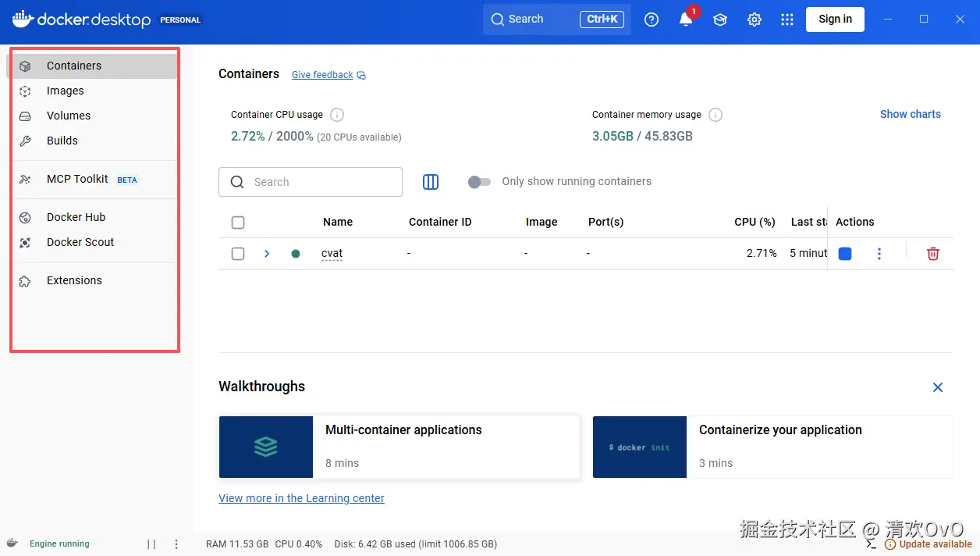The image size is (980, 556).
Task: Close the Walkthroughs section
Action: coord(938,387)
